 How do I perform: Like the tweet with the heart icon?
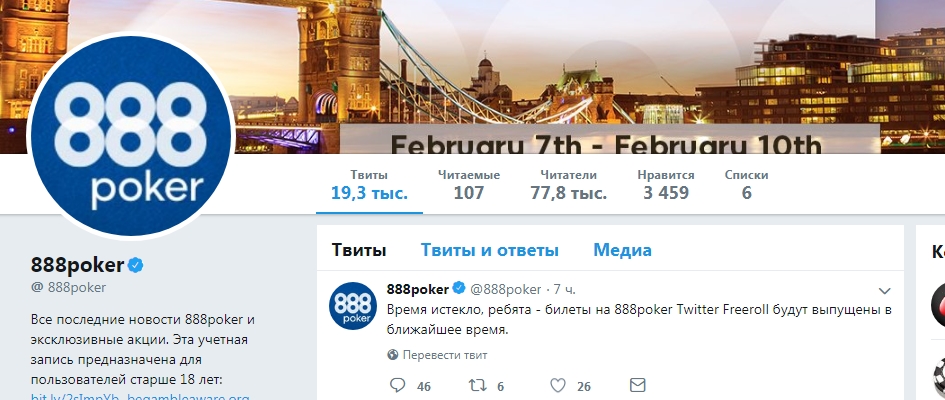pos(558,386)
